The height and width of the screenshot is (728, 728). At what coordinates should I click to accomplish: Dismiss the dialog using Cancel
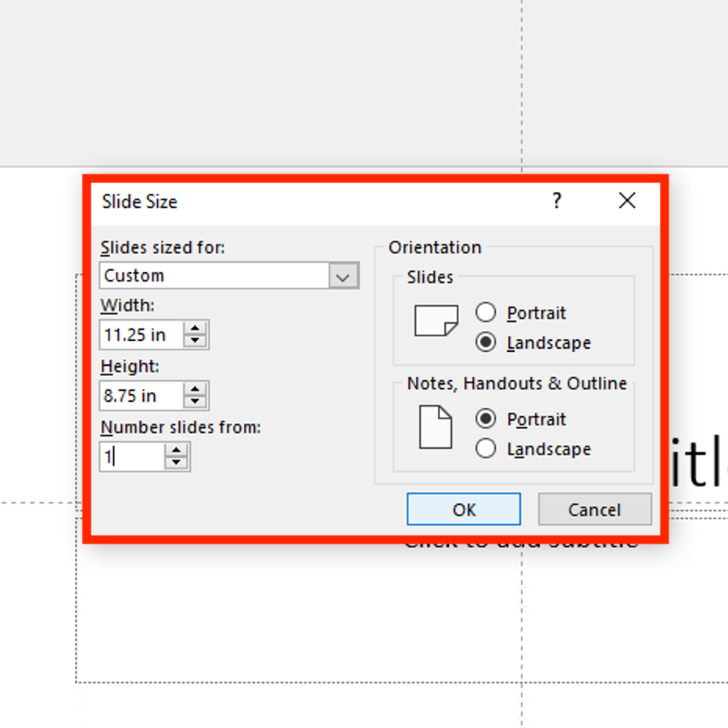594,509
